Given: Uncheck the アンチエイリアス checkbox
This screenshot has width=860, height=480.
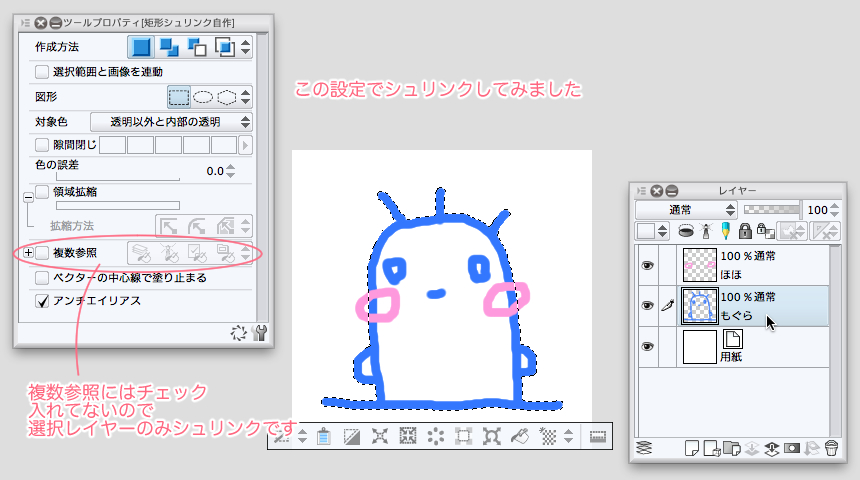Looking at the screenshot, I should tap(42, 300).
